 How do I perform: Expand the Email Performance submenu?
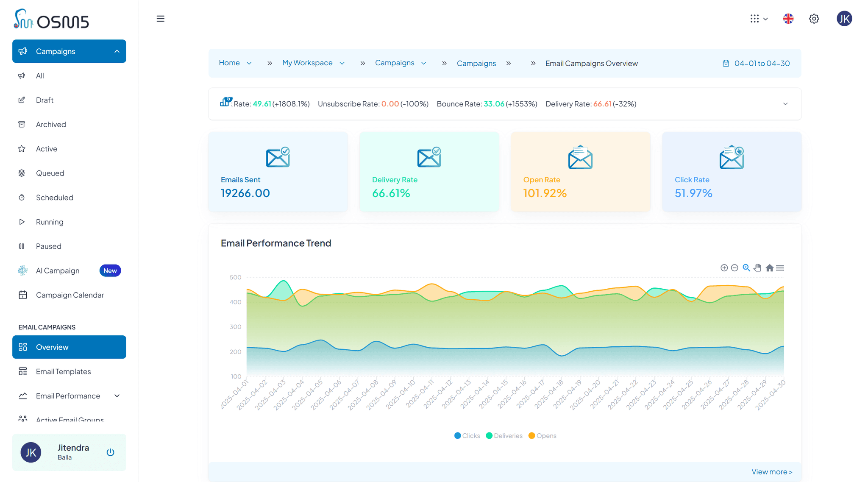pyautogui.click(x=117, y=396)
